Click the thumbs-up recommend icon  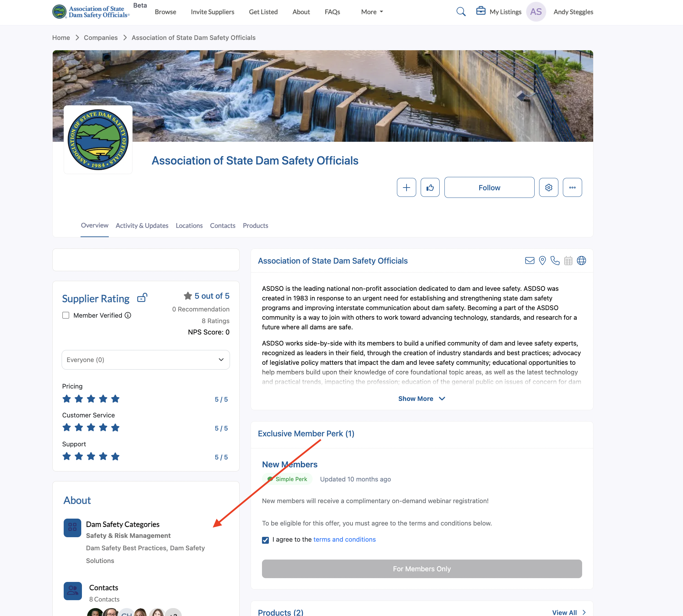coord(430,188)
